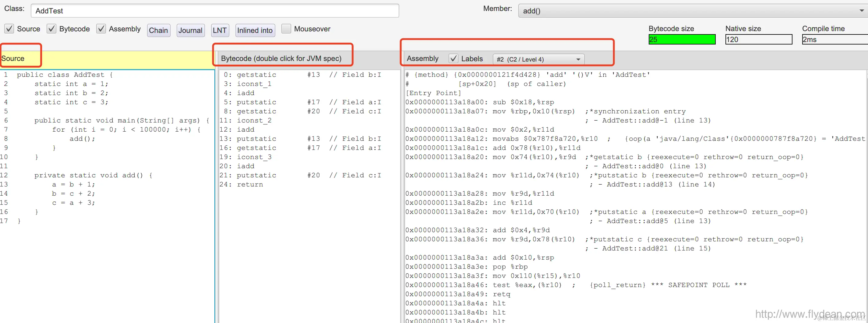
Task: Select source line 'a = b + 1;'
Action: pos(73,184)
